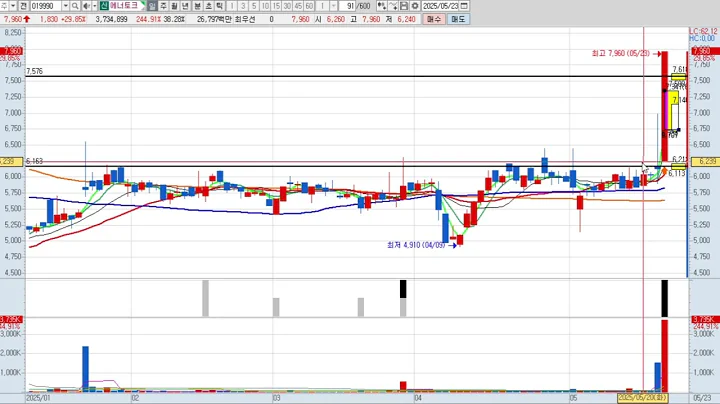
Task: Click the 7,576 horizontal line label
Action: 34,71
